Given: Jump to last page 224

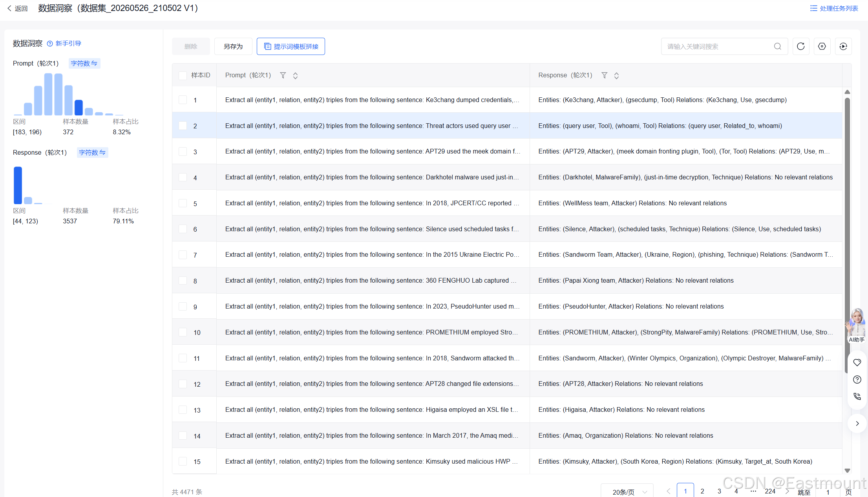Looking at the screenshot, I should 770,491.
